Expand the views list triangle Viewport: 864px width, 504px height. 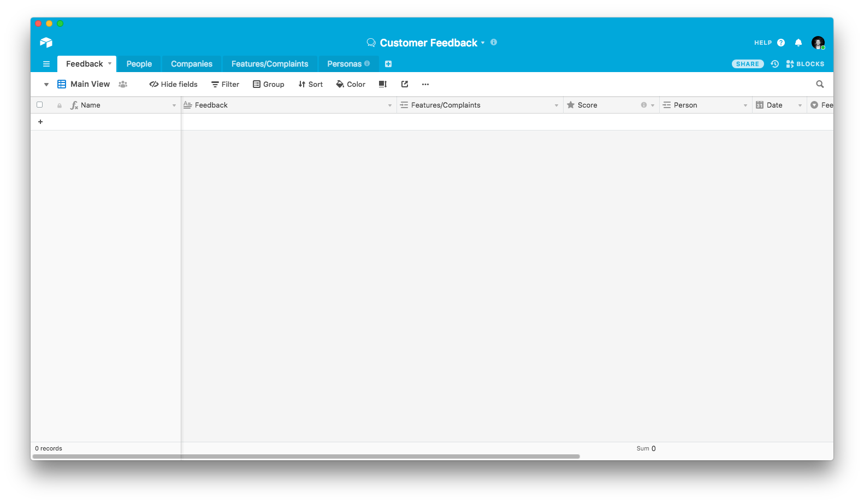[46, 84]
